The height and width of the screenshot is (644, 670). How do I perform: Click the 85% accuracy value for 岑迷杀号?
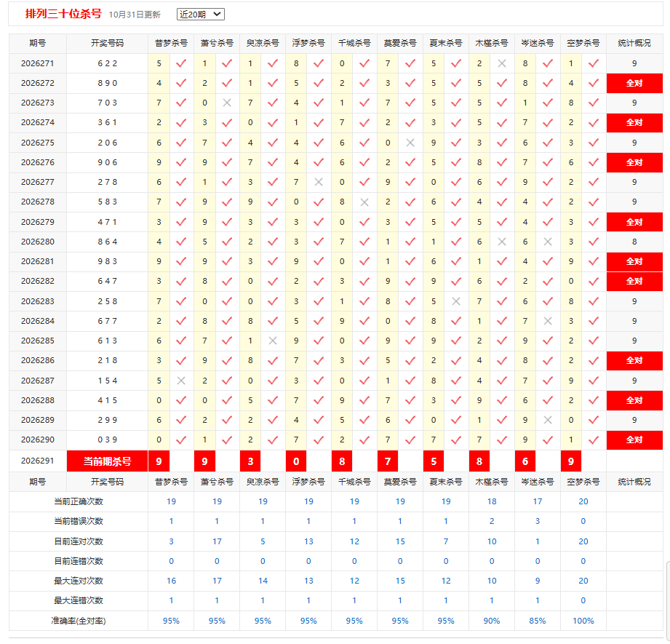click(538, 621)
